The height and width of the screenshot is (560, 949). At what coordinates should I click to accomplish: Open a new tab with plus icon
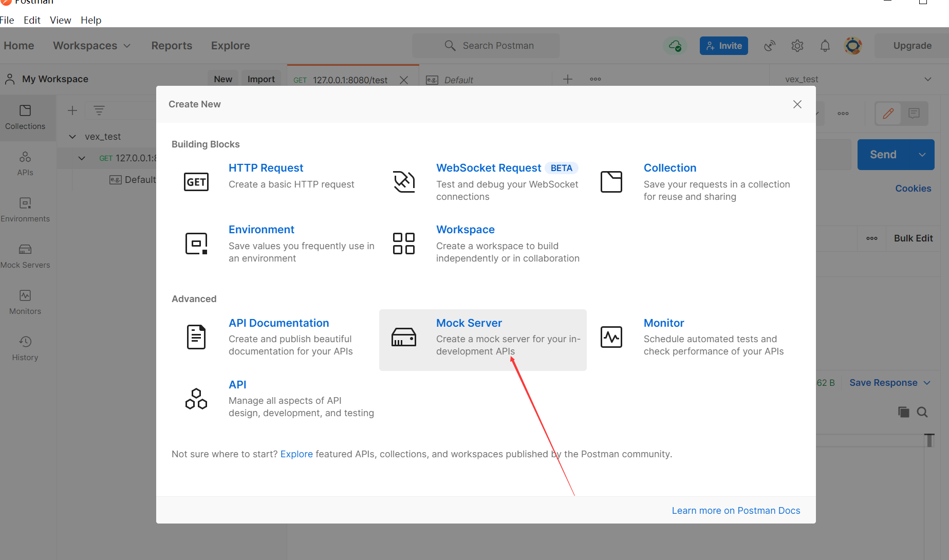568,79
